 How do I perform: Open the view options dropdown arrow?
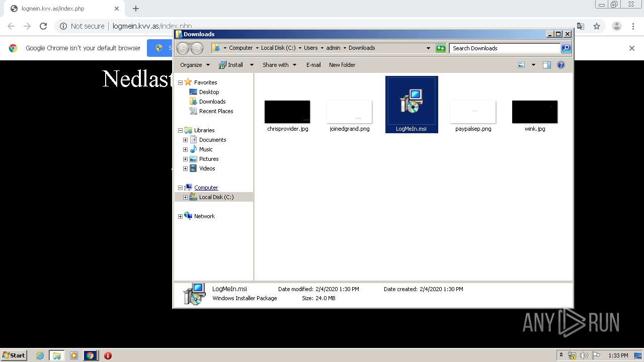[533, 65]
